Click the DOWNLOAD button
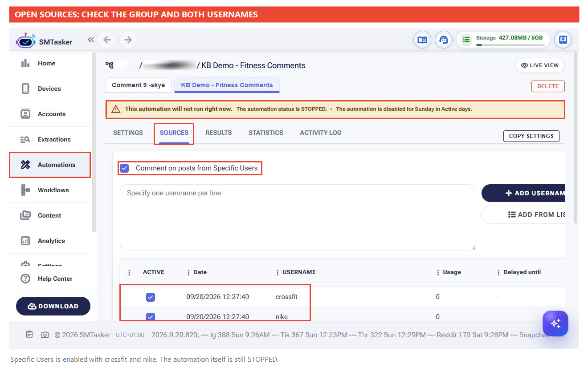 (53, 306)
